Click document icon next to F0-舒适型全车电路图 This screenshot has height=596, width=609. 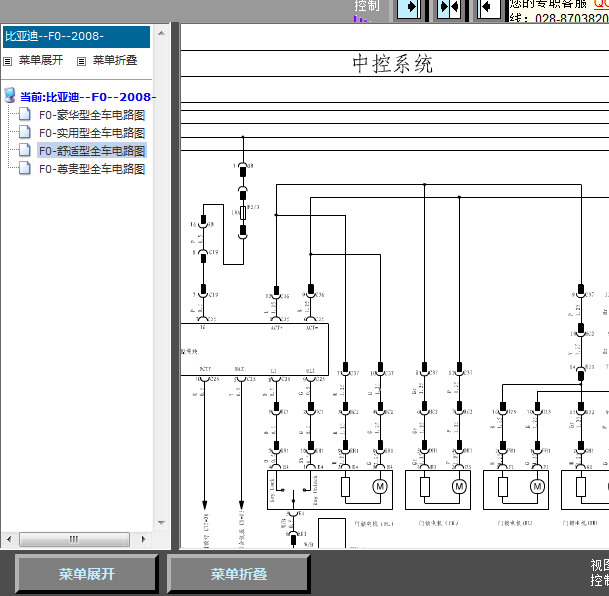[x=25, y=150]
